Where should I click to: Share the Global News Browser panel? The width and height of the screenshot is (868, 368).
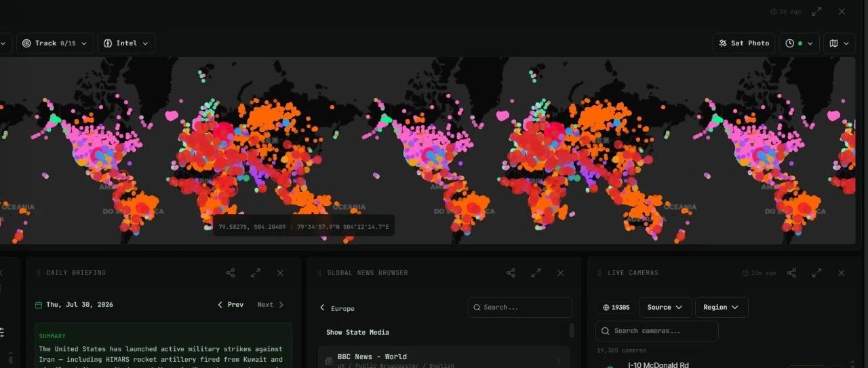[x=511, y=272]
